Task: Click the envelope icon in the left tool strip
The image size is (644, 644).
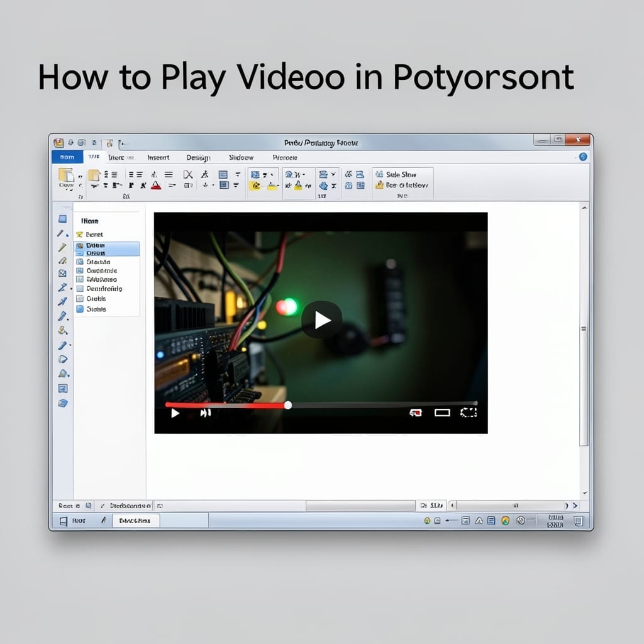Action: pyautogui.click(x=62, y=273)
